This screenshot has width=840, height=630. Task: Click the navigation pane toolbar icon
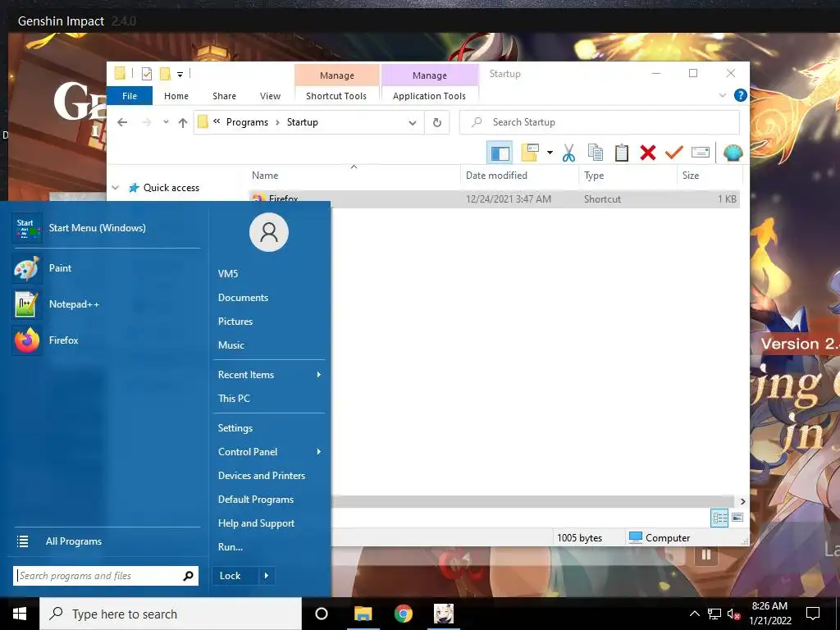(500, 153)
